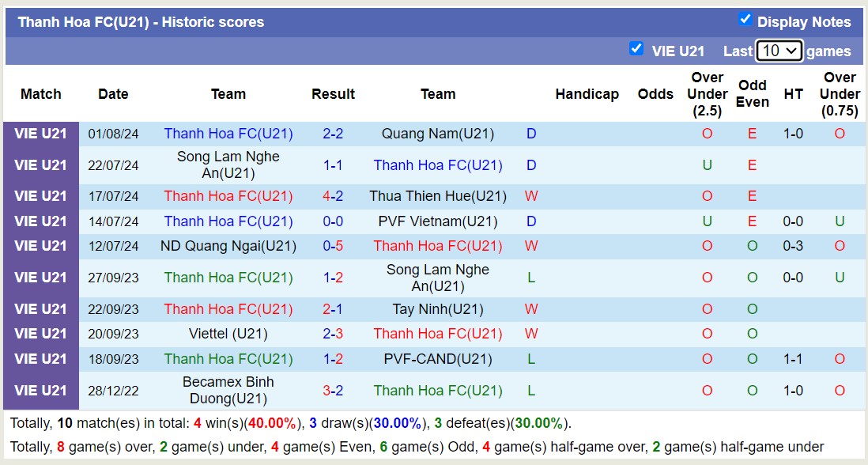Open the 4-2 result against Thua Thien Hue
Viewport: 868px width, 465px height.
click(x=333, y=196)
